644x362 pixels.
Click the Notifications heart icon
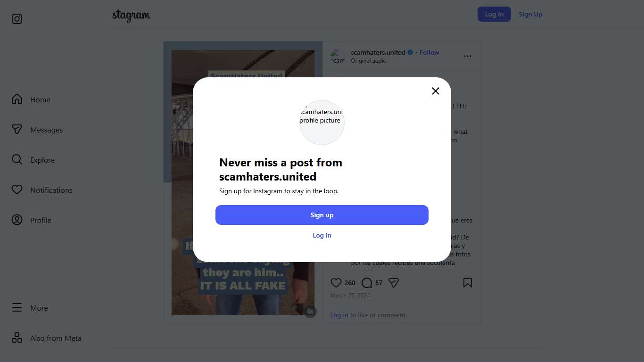pos(17,190)
